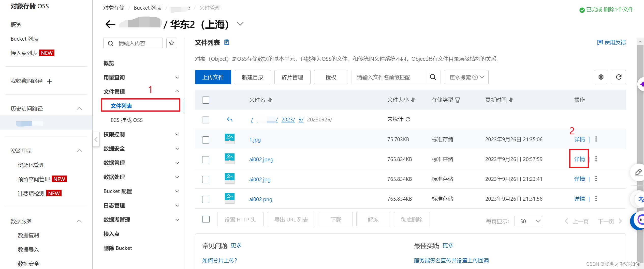Open the settings gear for file list

[601, 77]
